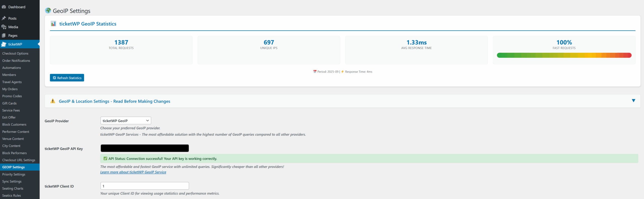This screenshot has width=644, height=199.
Task: Click the Posts pushpin icon
Action: (4, 18)
